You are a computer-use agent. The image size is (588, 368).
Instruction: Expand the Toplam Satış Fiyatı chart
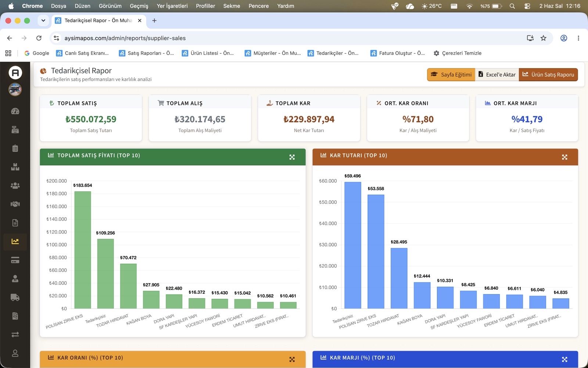coord(292,157)
